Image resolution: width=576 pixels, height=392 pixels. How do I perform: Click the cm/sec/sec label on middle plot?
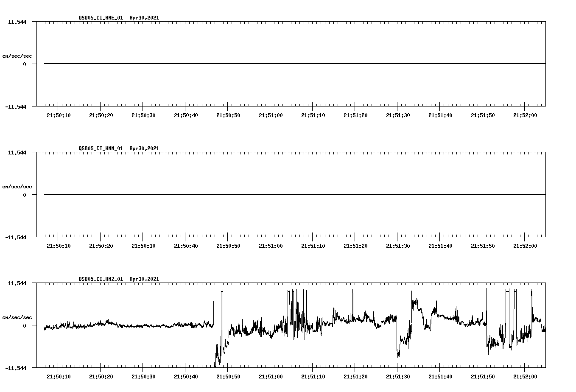point(17,186)
